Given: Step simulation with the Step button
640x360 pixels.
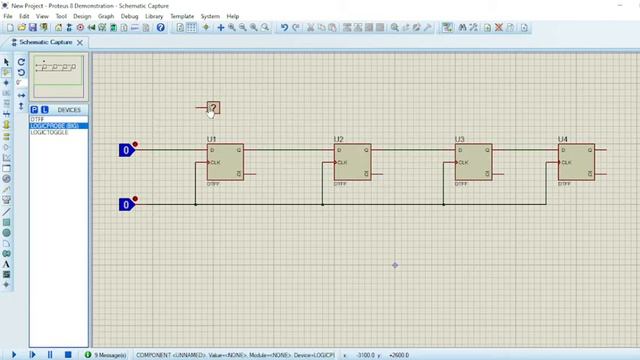Looking at the screenshot, I should point(32,355).
